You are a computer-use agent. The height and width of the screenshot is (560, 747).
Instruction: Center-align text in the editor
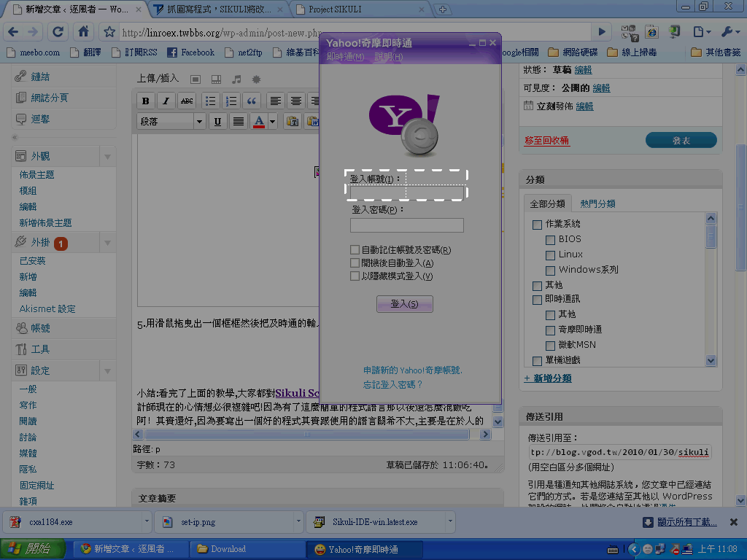tap(296, 101)
